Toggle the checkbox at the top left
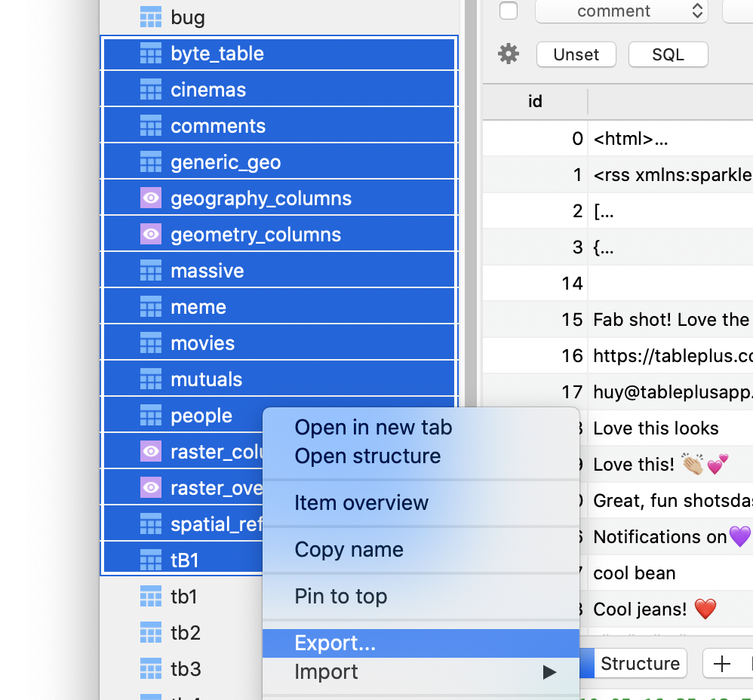The width and height of the screenshot is (753, 700). click(x=509, y=11)
